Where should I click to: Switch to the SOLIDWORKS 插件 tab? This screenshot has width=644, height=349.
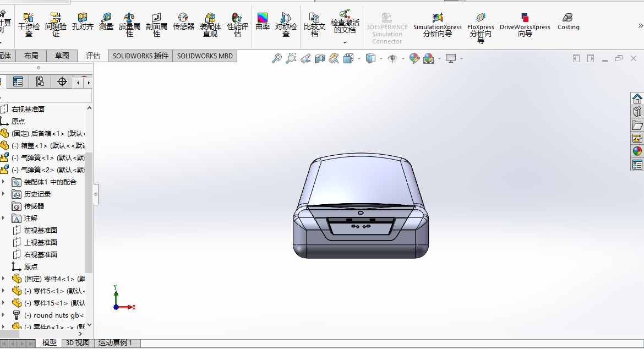coord(140,56)
